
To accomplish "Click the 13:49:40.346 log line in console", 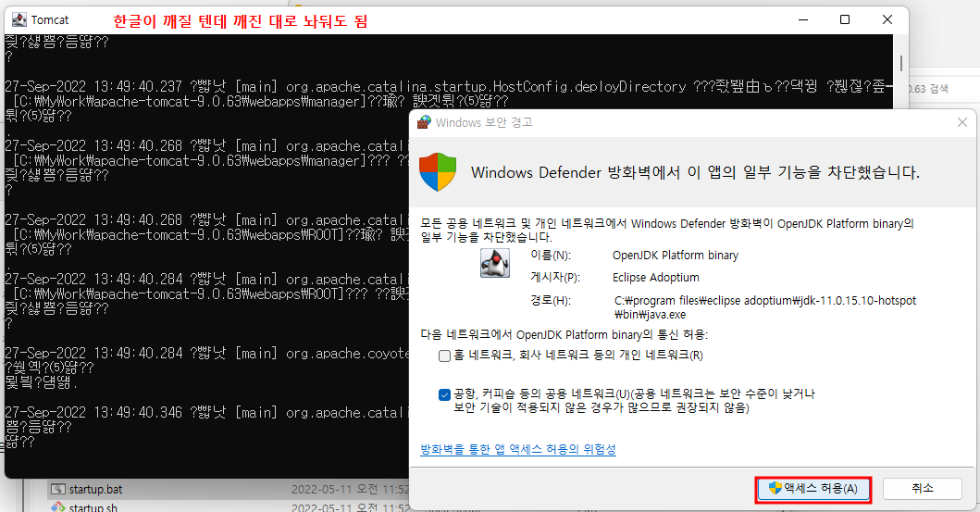I will (206, 413).
